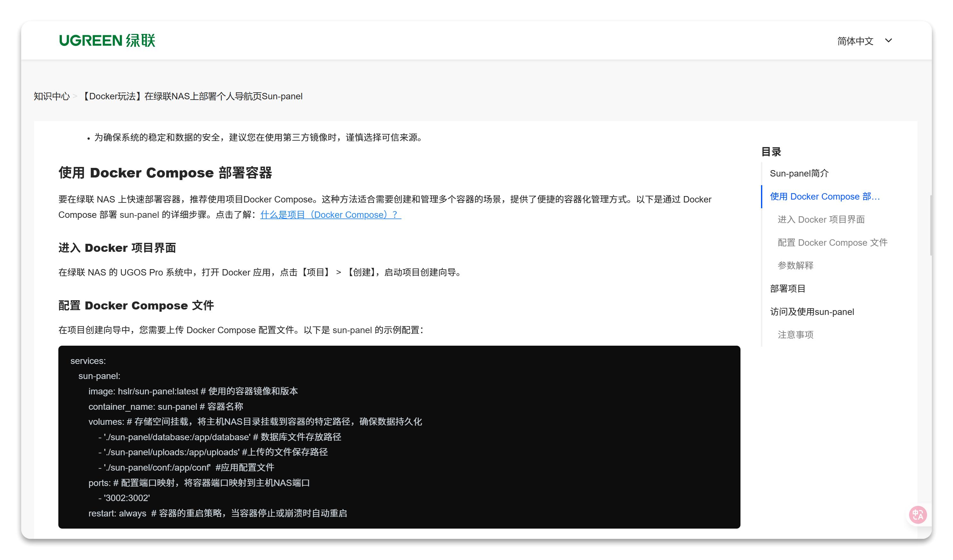Click the ports: comment code line
Screen dimensions: 953x560
pyautogui.click(x=199, y=483)
